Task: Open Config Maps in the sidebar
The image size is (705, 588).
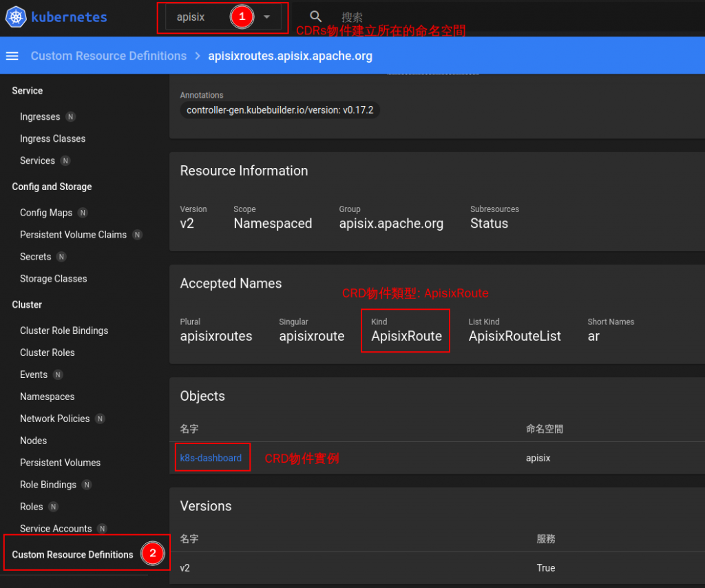Action: pos(46,213)
